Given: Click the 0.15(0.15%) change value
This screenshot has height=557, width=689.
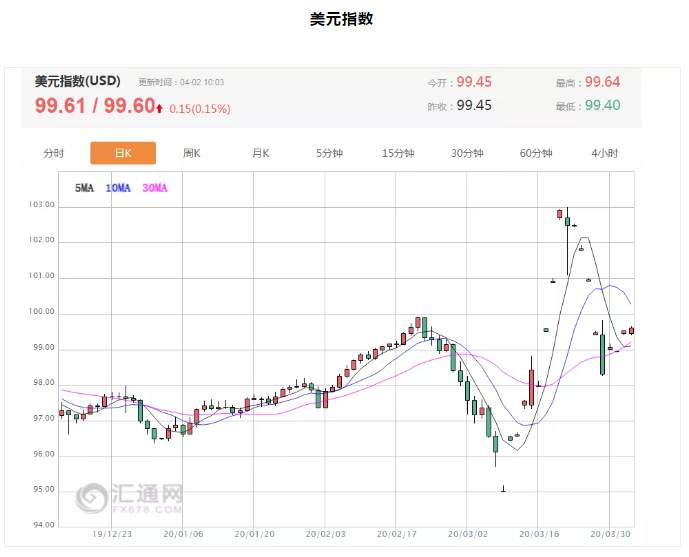Looking at the screenshot, I should point(200,109).
